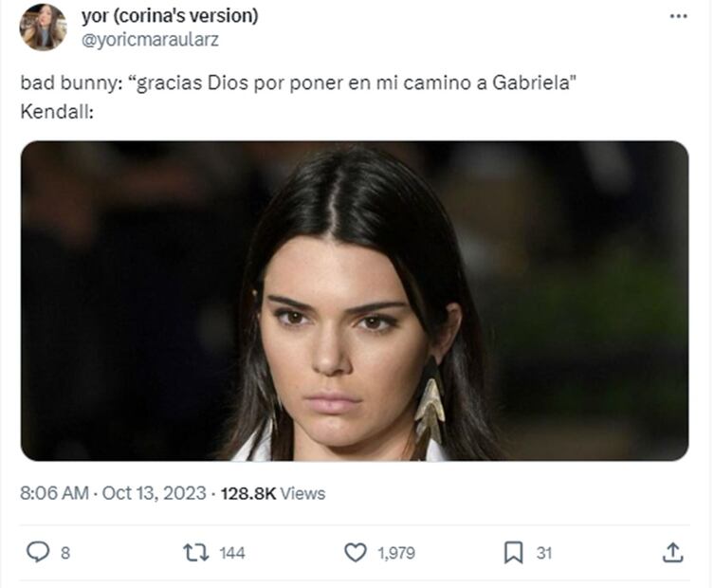Open the display name yor (corina's version)
Screen dimensions: 714x588
(x=170, y=16)
